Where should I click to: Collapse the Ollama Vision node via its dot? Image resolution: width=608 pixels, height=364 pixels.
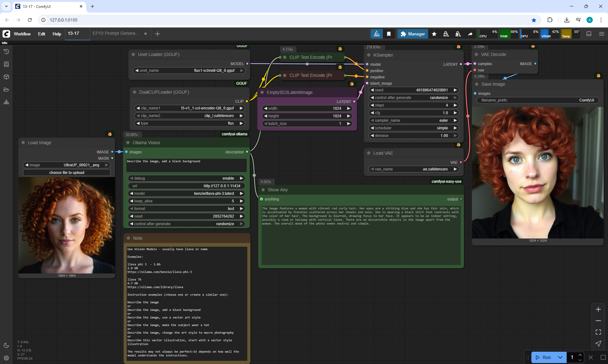click(x=128, y=143)
